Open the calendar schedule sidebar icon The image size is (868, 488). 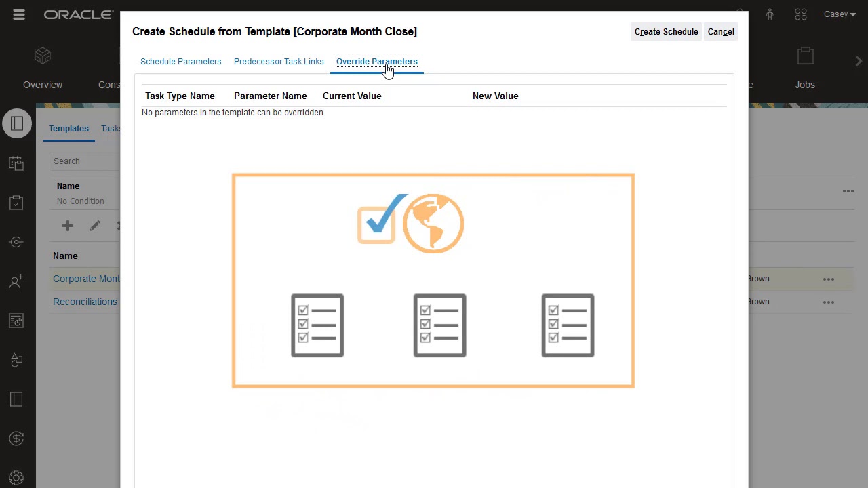17,163
